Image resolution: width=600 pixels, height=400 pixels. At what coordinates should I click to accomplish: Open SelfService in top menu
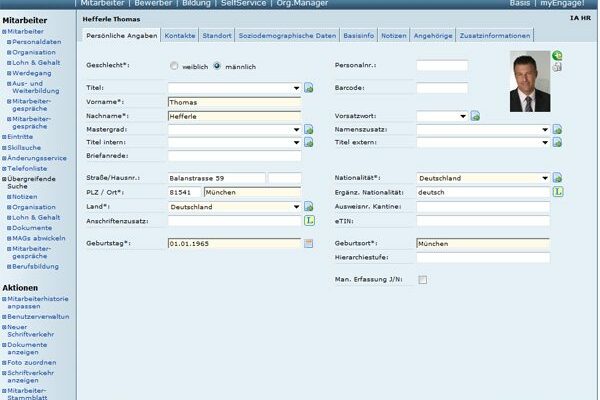243,3
